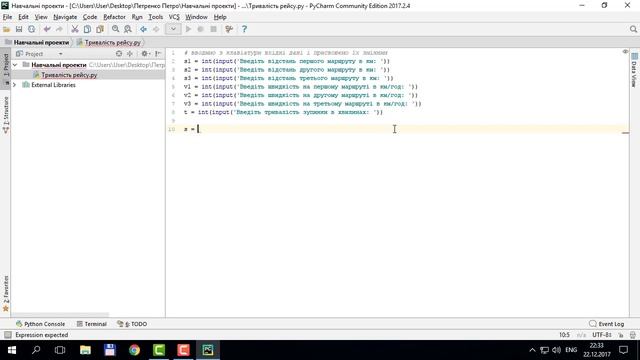Open Project panel gear settings menu

[x=145, y=54]
